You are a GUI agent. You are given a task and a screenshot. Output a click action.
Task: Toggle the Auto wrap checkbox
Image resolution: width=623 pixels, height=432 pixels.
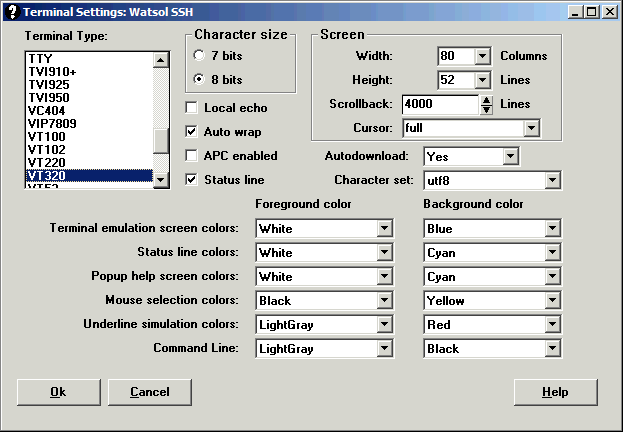click(x=192, y=131)
